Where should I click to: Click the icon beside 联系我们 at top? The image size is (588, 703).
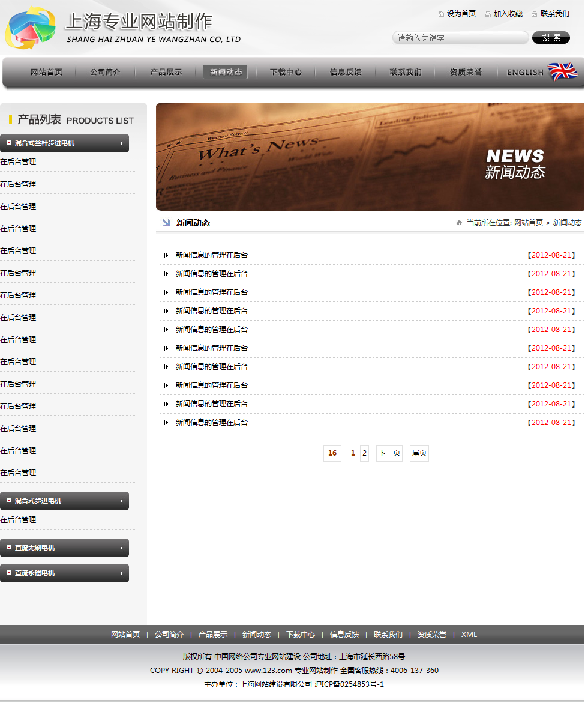pos(535,14)
